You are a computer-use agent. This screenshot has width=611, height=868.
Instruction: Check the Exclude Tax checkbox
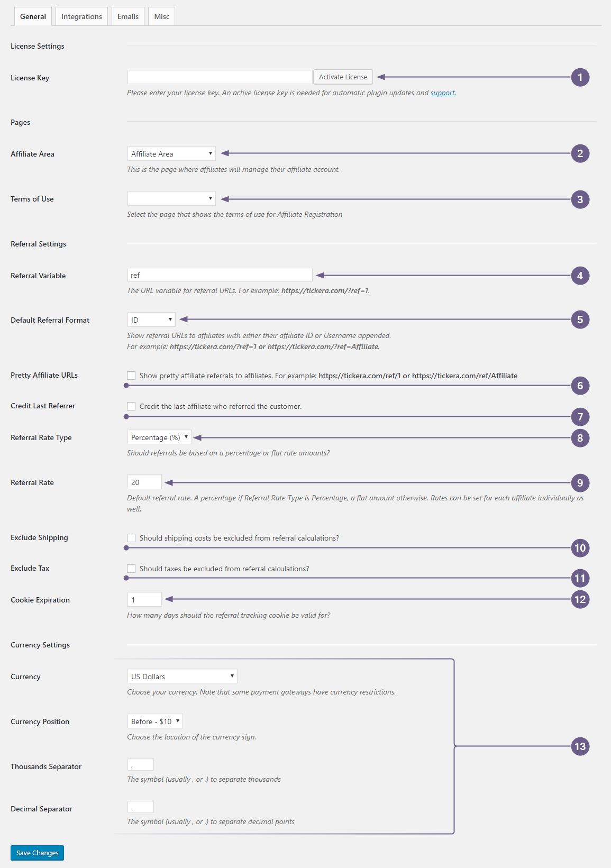pos(131,568)
